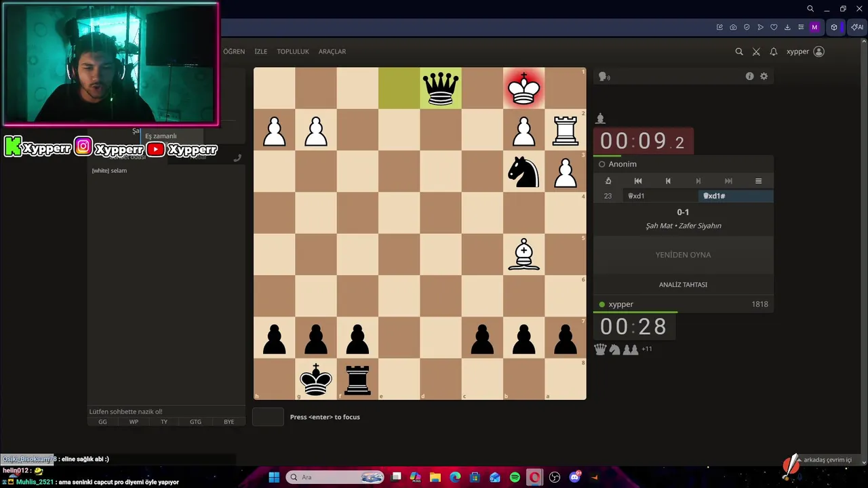Open the board settings gear

(x=764, y=77)
